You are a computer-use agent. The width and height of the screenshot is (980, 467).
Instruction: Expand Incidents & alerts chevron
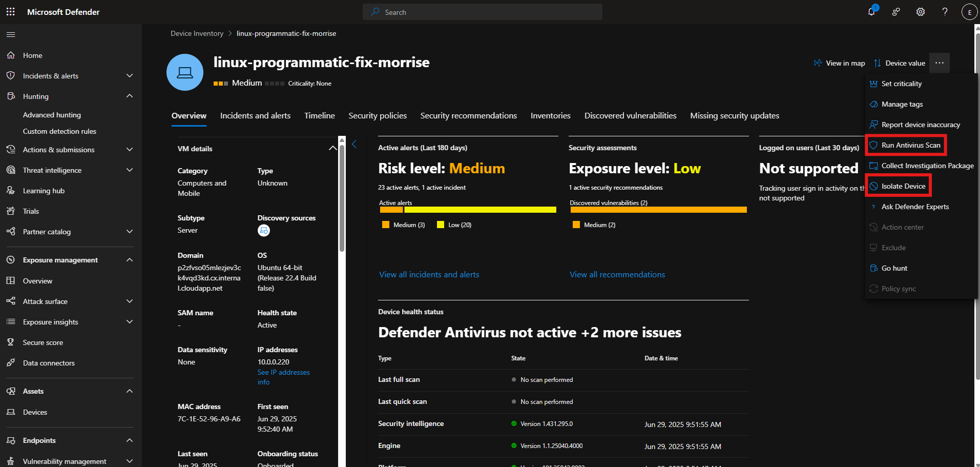(x=130, y=75)
